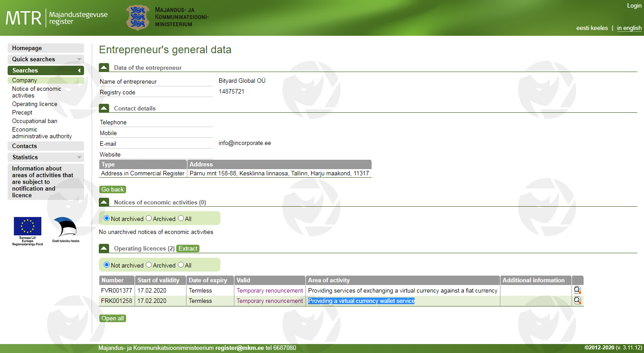
Task: Collapse the Operating licences section
Action: click(x=104, y=248)
